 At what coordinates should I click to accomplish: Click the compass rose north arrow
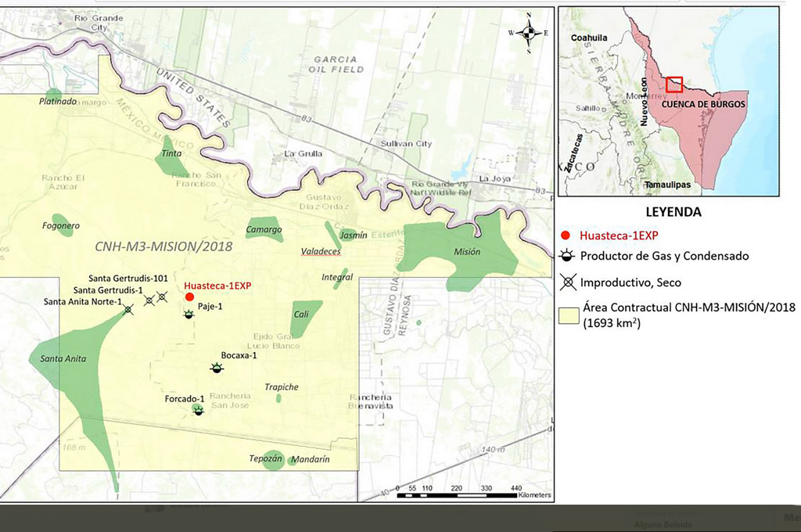tap(530, 33)
